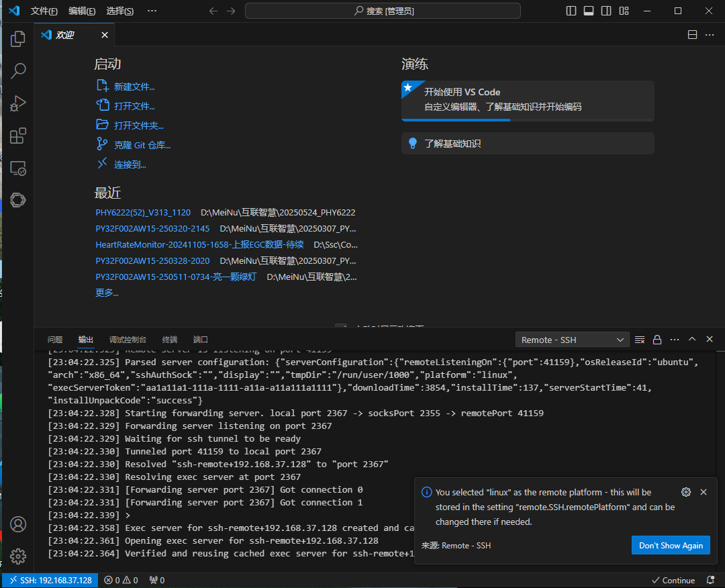Open the Manage gear in activity bar
Viewport: 725px width, 588px height.
click(18, 556)
